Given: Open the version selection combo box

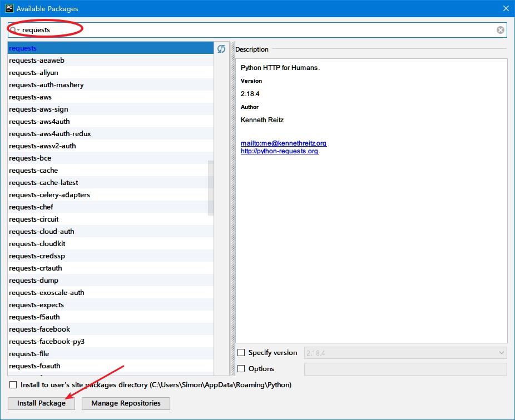Looking at the screenshot, I should point(404,352).
